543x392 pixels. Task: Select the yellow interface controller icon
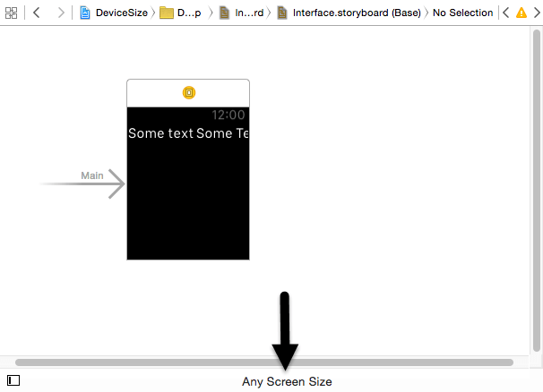click(188, 93)
